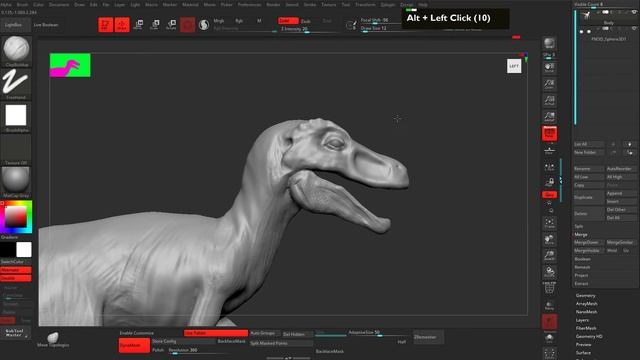Expand the FiberMesh section
The width and height of the screenshot is (640, 360).
[x=586, y=328]
